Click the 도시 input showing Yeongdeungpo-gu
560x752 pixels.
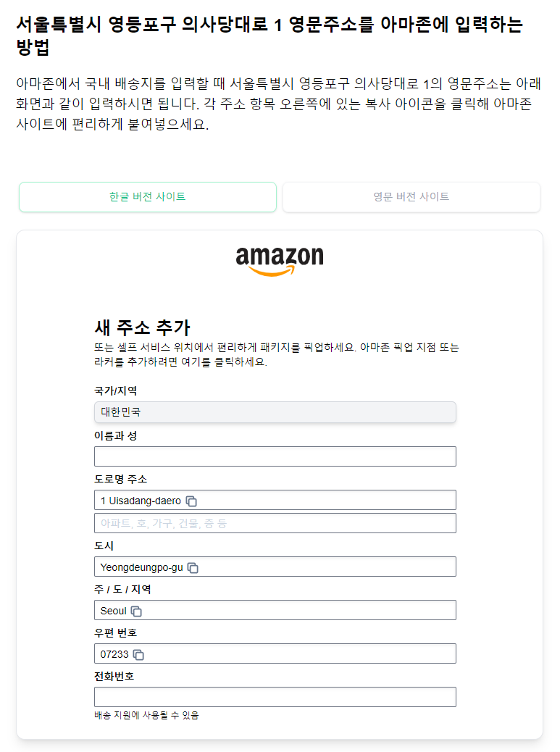tap(275, 567)
